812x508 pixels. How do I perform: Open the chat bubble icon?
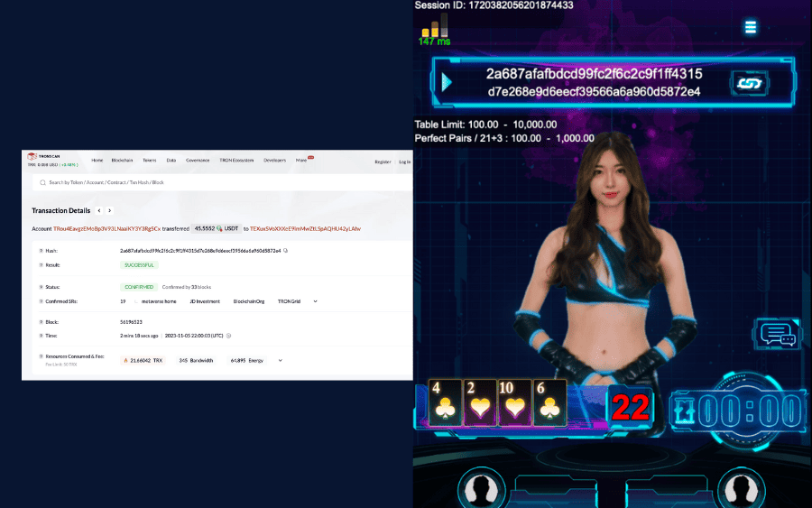778,334
